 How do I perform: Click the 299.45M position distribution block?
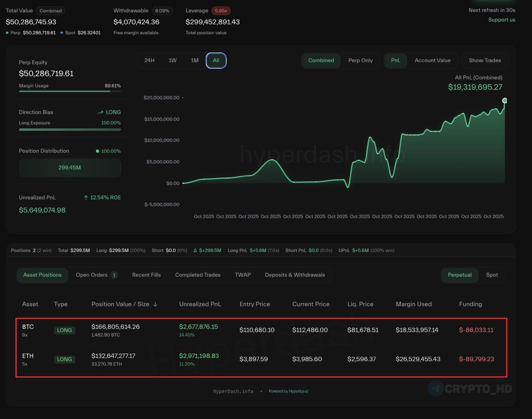click(70, 168)
